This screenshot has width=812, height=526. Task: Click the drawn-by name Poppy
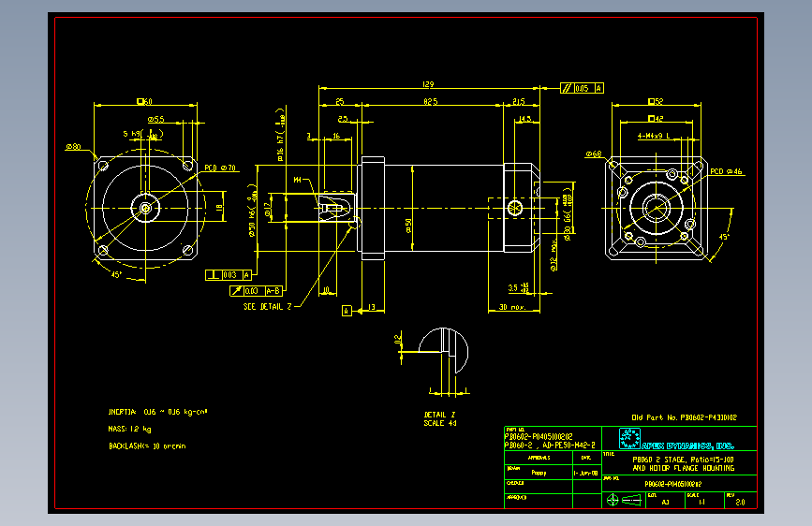(x=539, y=473)
